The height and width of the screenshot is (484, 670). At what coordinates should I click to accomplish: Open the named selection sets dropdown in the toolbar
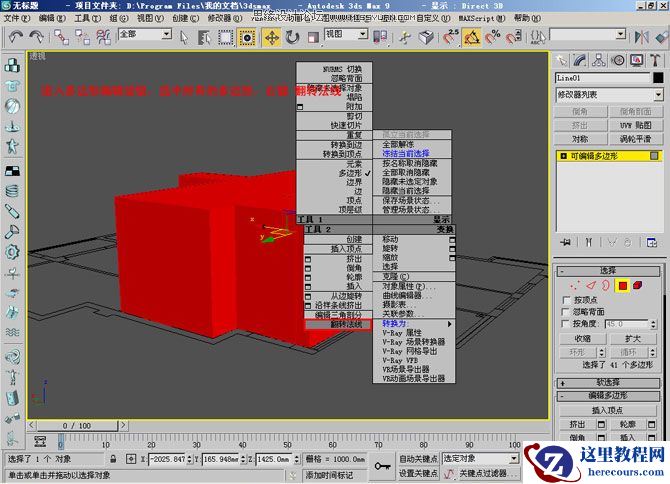point(588,34)
